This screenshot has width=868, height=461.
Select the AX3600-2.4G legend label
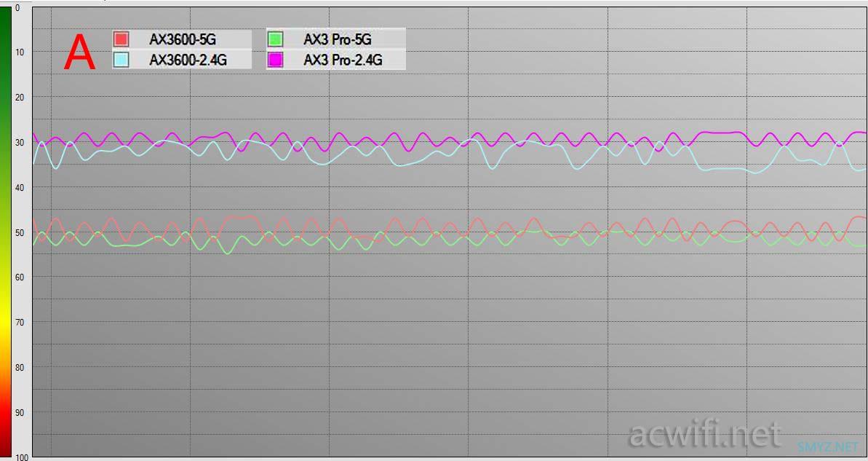pyautogui.click(x=188, y=59)
